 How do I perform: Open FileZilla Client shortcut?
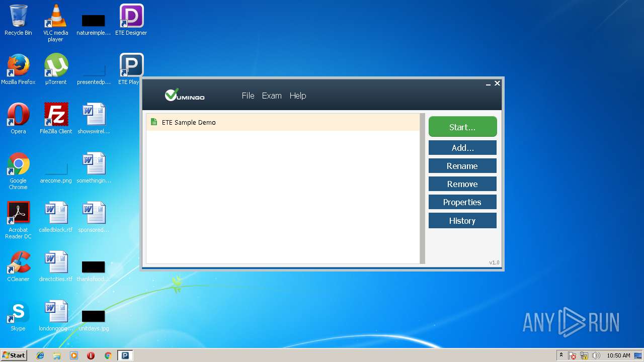56,119
